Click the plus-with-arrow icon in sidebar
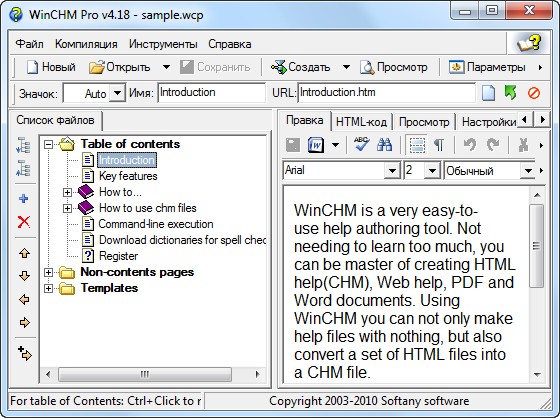The height and width of the screenshot is (418, 560). pos(24,354)
